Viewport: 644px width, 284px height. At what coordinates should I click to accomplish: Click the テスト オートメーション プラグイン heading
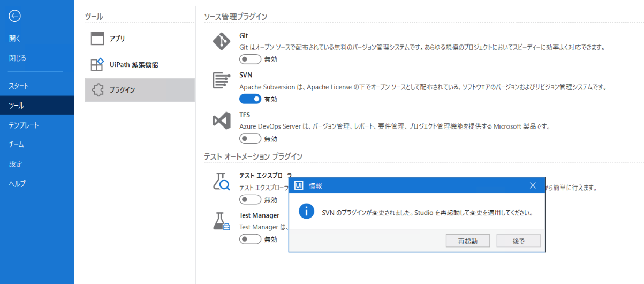click(x=253, y=156)
